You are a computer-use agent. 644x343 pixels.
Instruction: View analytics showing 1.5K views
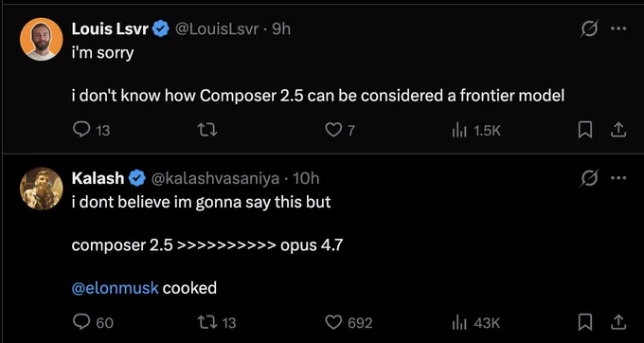click(476, 131)
